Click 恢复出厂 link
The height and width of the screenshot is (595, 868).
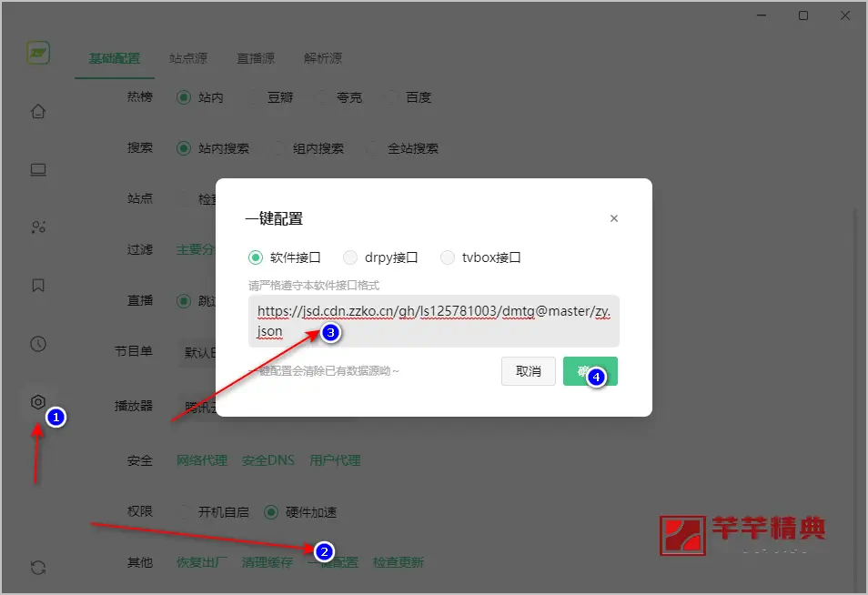pos(202,562)
